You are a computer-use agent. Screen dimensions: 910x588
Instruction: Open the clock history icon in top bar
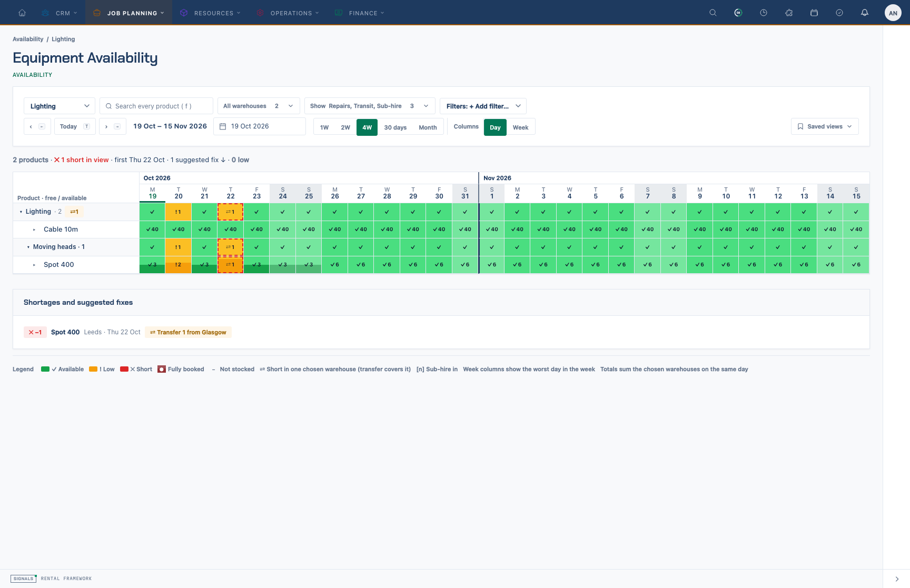(764, 13)
